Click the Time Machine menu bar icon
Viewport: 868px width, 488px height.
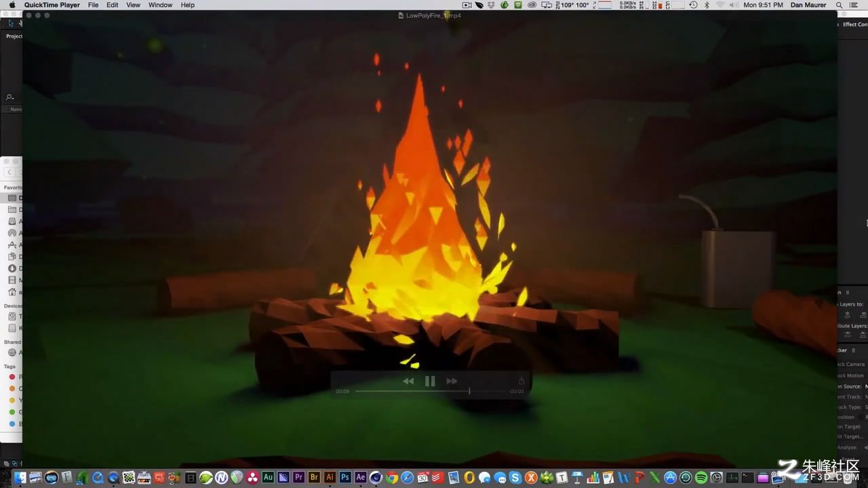(x=694, y=5)
